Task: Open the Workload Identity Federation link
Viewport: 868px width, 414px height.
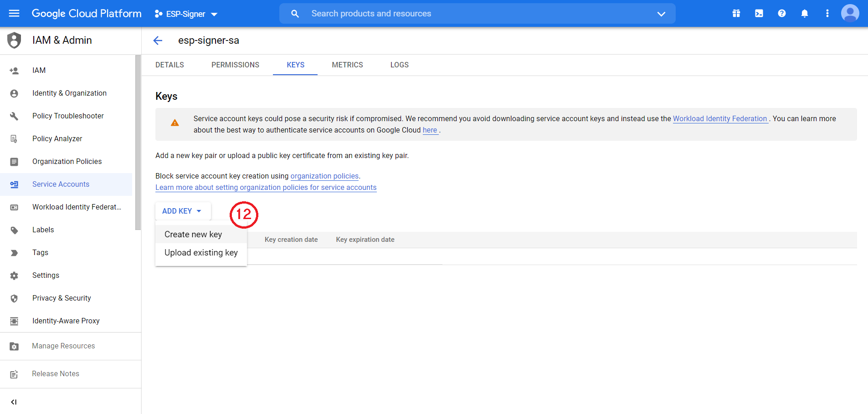Action: click(720, 119)
